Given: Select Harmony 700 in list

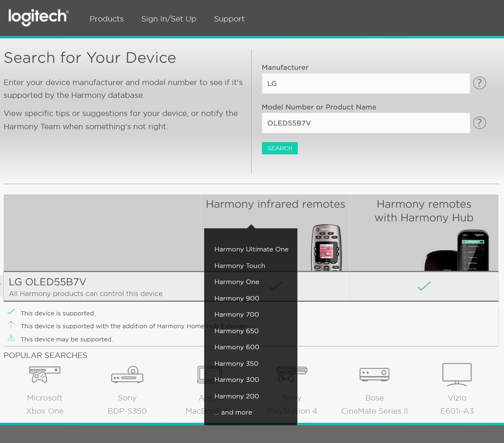Looking at the screenshot, I should click(236, 315).
